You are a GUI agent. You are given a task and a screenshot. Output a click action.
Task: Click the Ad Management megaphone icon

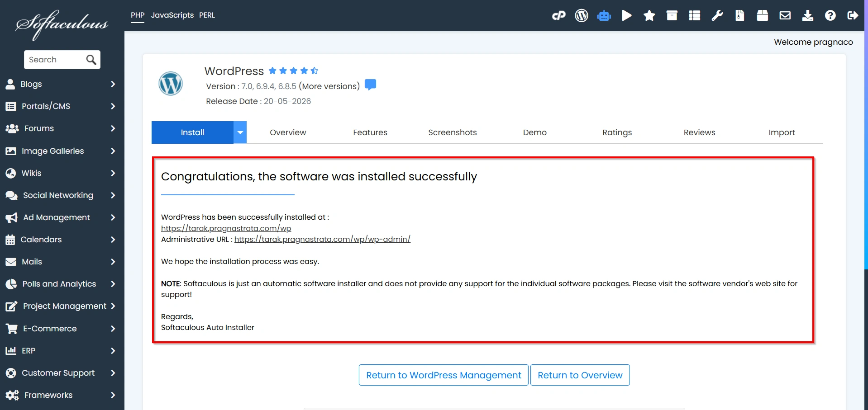(x=11, y=217)
